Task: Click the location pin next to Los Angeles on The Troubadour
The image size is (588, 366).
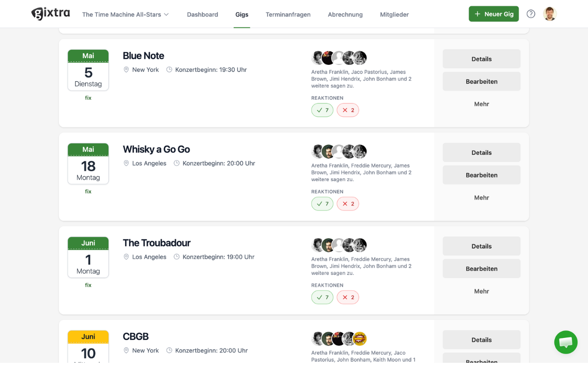Action: tap(126, 257)
